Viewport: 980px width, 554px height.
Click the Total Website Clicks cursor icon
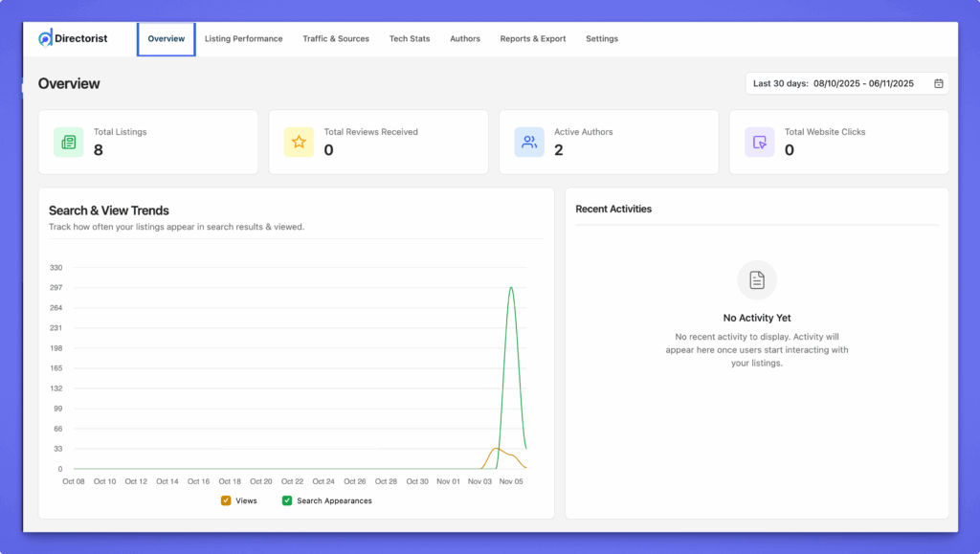pos(760,142)
